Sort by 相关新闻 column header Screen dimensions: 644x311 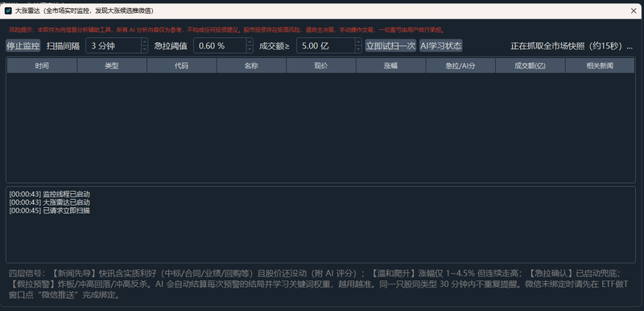coord(600,65)
